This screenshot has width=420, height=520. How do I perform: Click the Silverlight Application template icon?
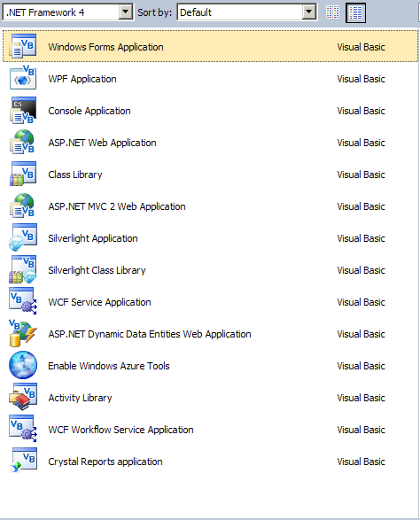click(x=22, y=237)
